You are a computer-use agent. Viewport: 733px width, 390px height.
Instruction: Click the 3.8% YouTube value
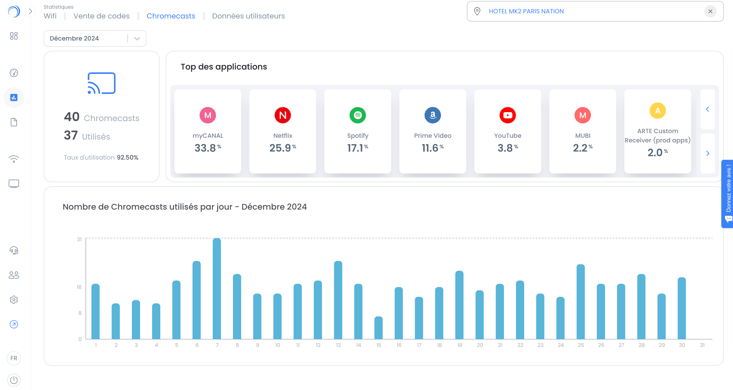(x=508, y=148)
